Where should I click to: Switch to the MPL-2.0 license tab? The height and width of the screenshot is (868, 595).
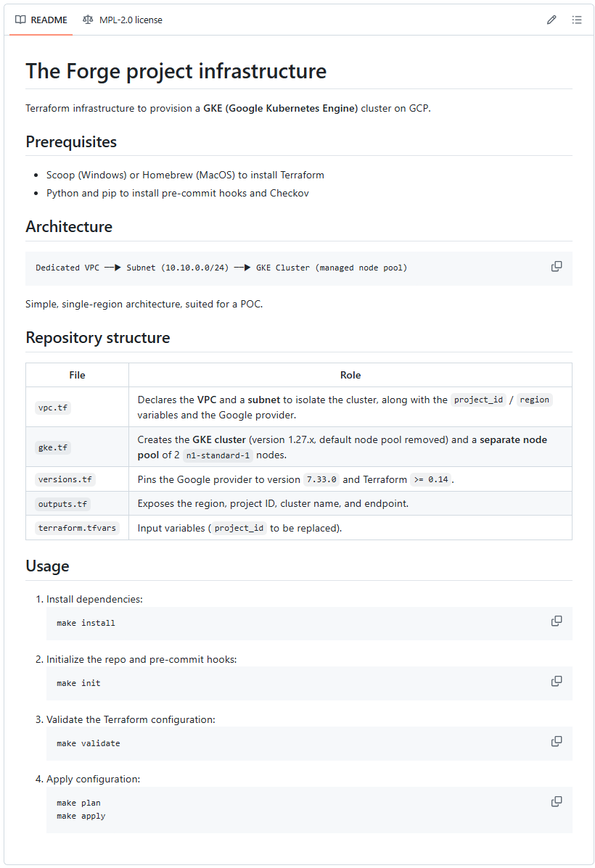coord(123,20)
